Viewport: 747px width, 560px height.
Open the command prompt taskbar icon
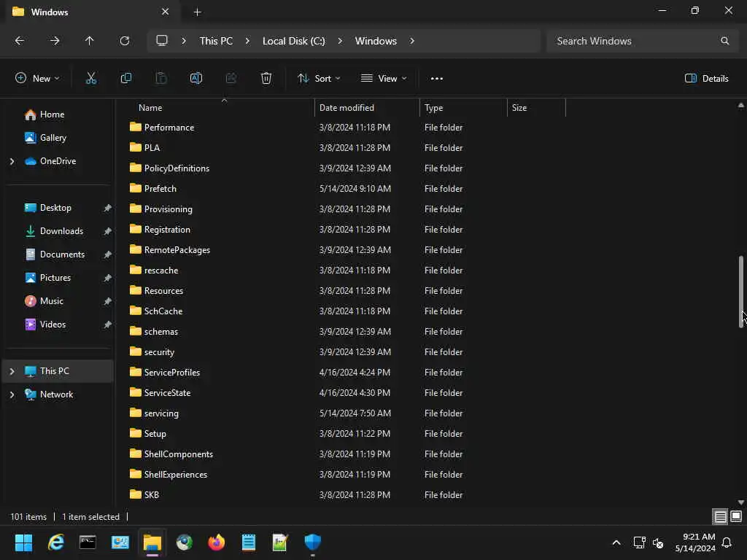point(88,542)
